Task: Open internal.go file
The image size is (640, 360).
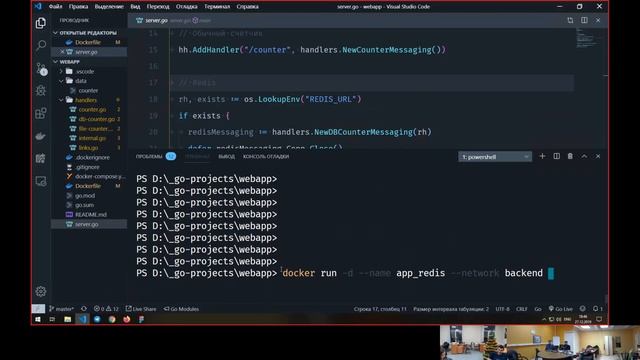Action: [92, 138]
